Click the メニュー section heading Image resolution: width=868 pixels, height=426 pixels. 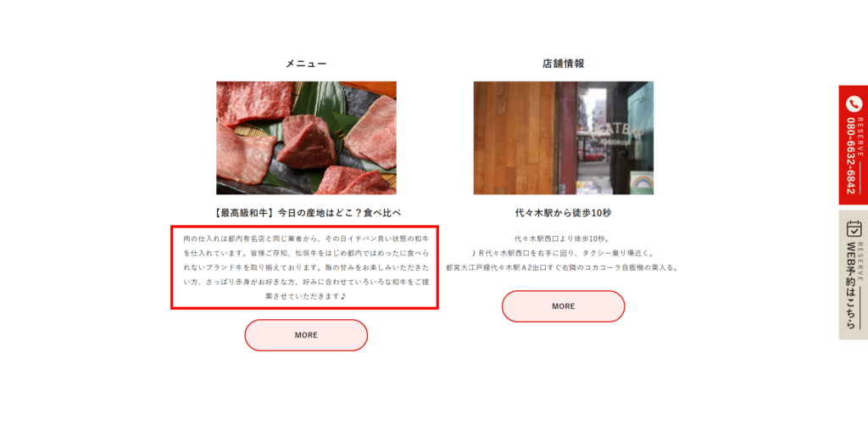[306, 64]
